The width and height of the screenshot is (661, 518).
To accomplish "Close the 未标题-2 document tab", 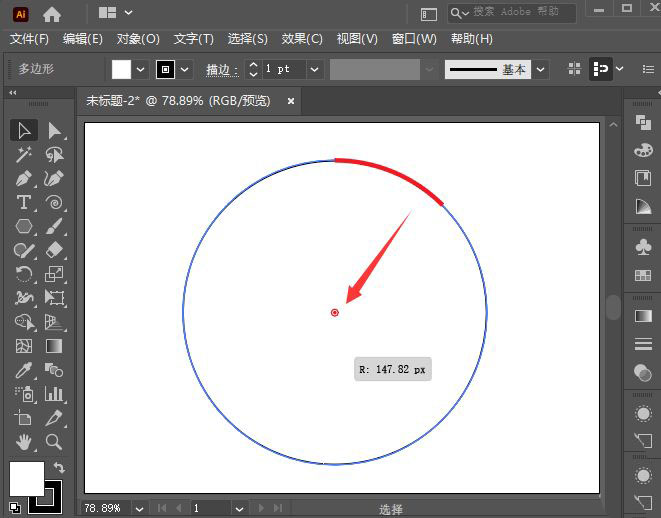I will coord(291,101).
